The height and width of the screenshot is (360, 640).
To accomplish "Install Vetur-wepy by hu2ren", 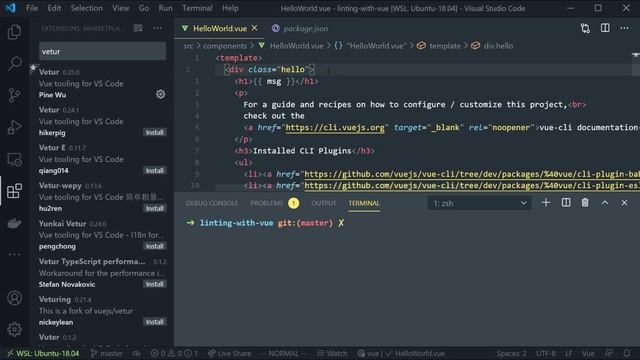I will [x=155, y=208].
